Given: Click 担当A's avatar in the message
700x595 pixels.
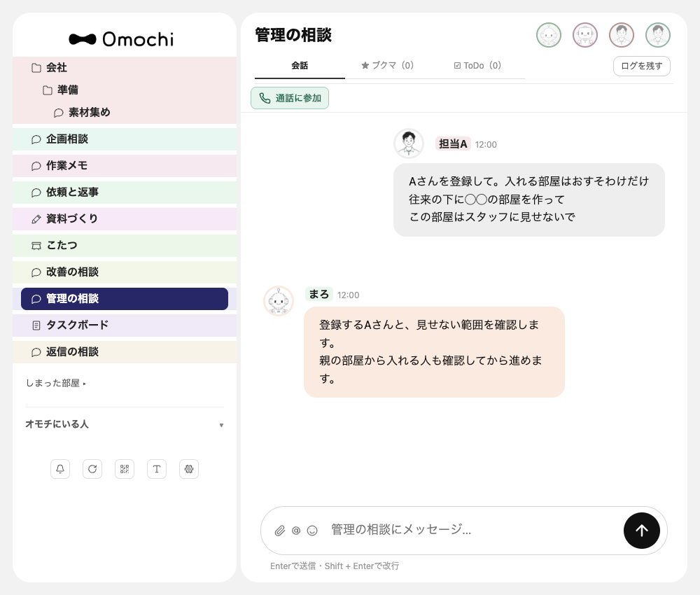Looking at the screenshot, I should tap(409, 143).
